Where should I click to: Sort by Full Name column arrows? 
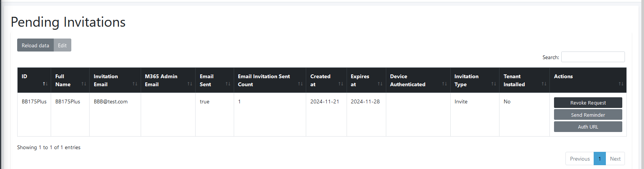(84, 84)
